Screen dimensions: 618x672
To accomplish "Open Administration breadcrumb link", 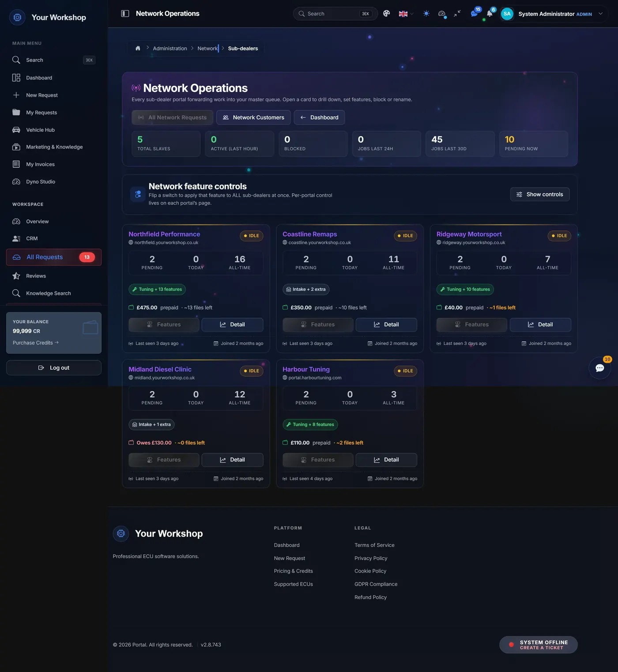I will tap(170, 49).
